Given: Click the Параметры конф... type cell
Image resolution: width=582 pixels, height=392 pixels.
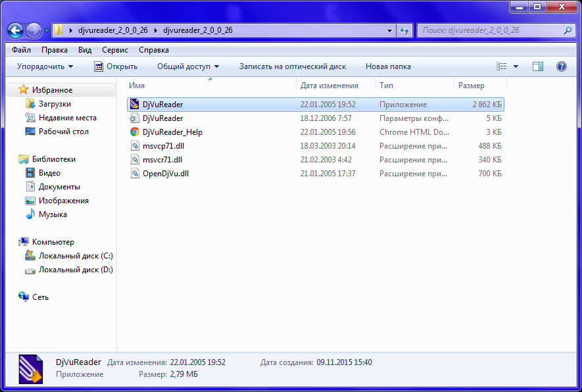Looking at the screenshot, I should [x=414, y=118].
